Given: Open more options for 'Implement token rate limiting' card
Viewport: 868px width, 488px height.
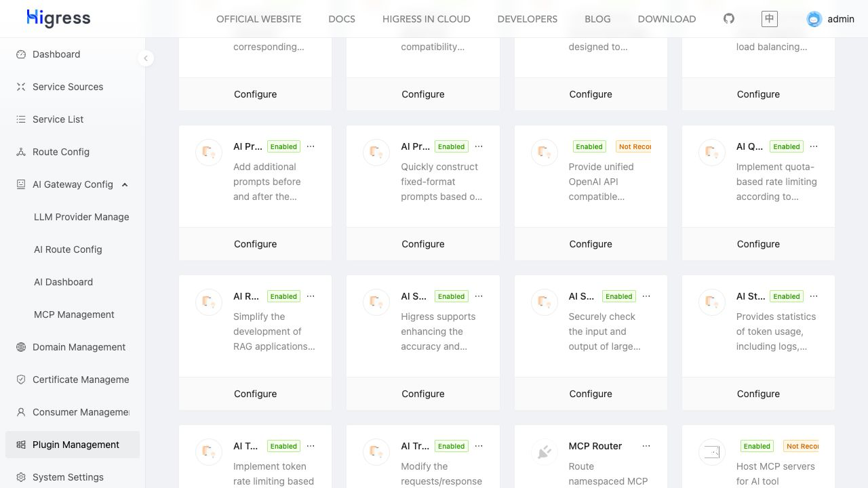Looking at the screenshot, I should tap(311, 446).
